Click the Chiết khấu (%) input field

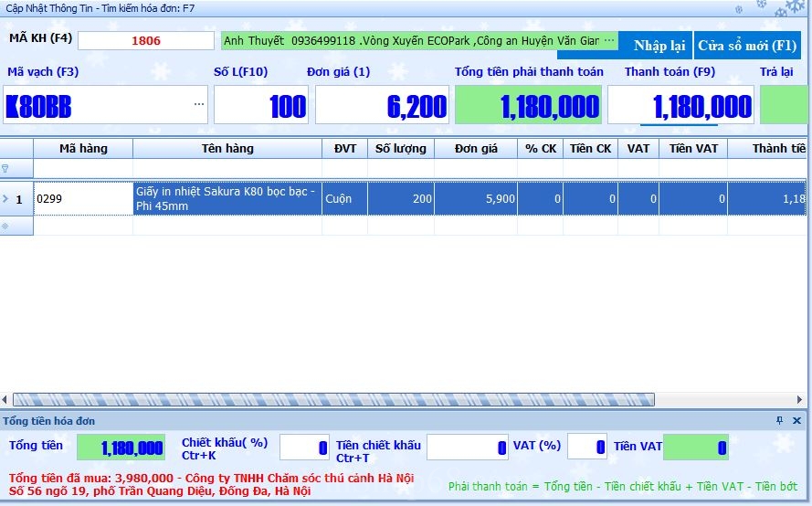pyautogui.click(x=304, y=448)
